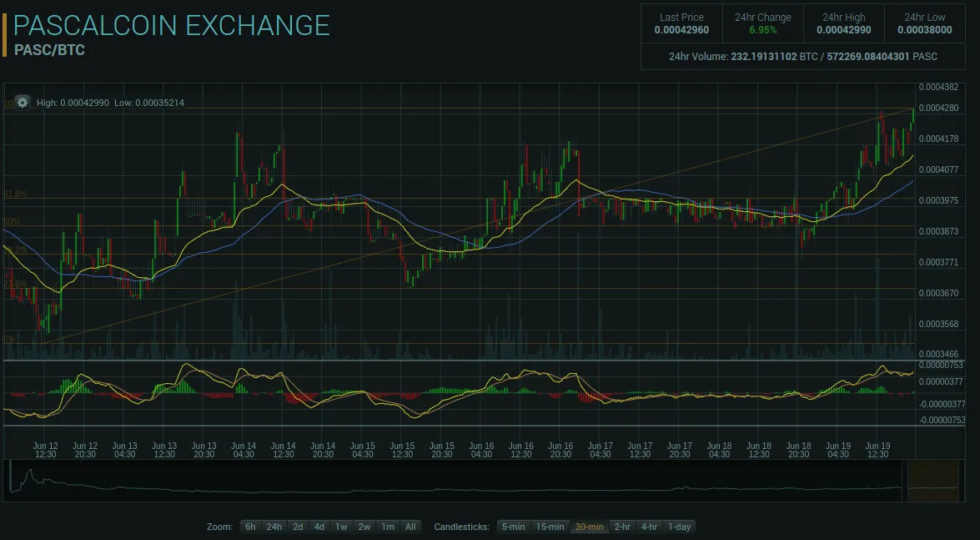Set zoom to All
Viewport: 980px width, 540px height.
click(x=410, y=527)
